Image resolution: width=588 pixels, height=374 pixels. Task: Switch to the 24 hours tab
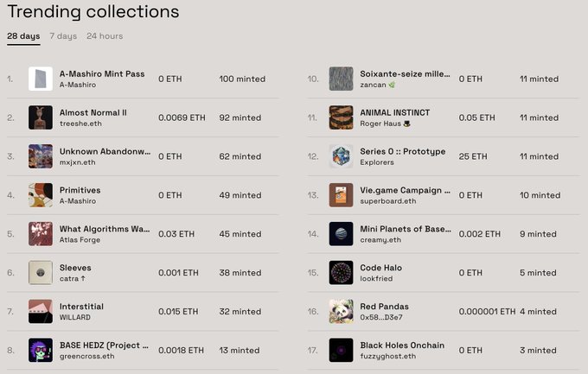click(x=105, y=36)
